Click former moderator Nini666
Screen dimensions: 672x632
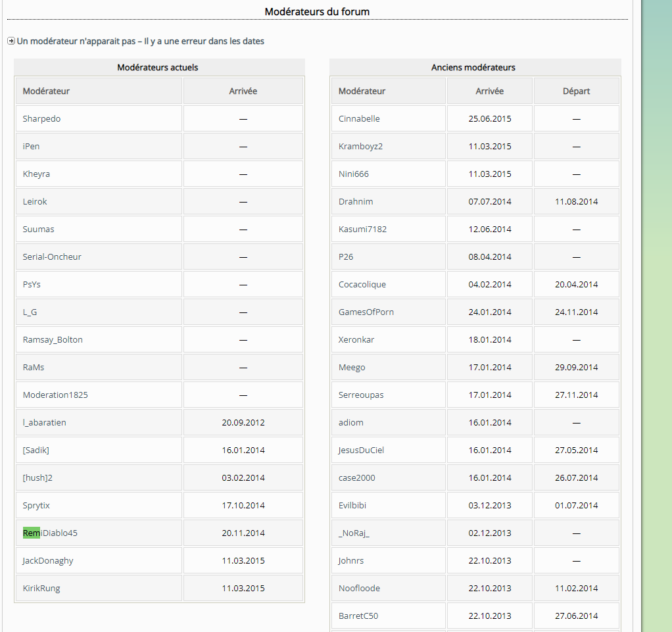click(x=353, y=174)
